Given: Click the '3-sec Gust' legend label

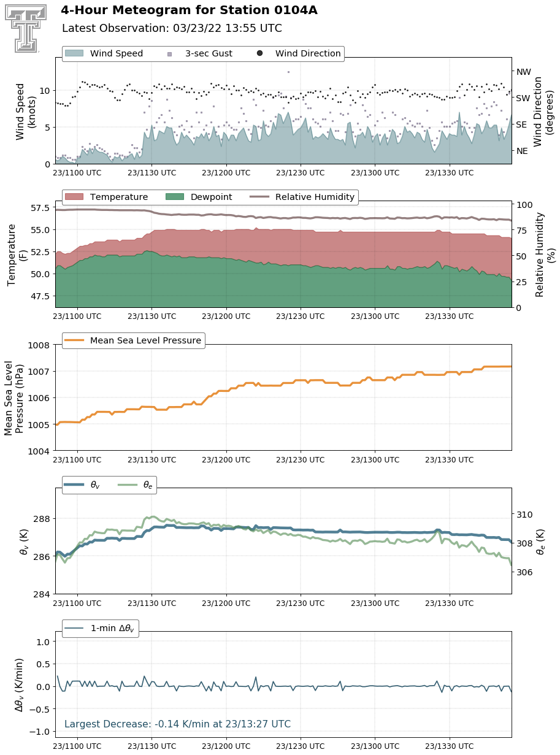Looking at the screenshot, I should (x=209, y=53).
